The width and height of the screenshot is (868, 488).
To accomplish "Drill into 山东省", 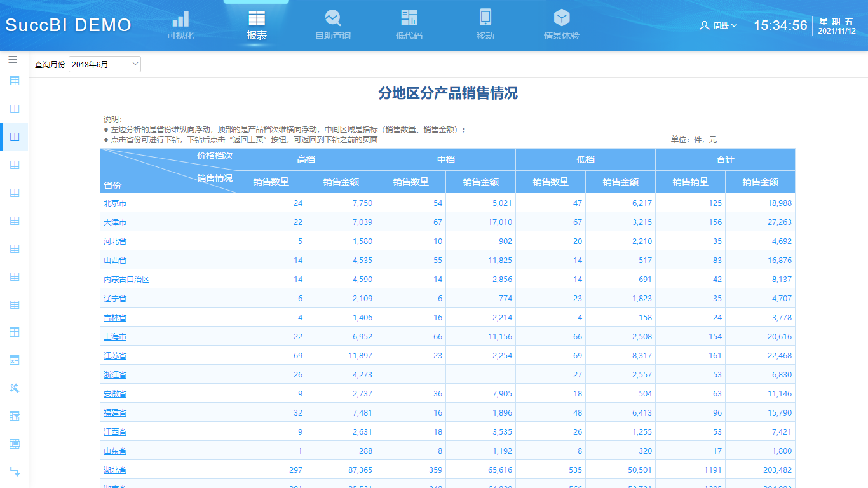I will tap(115, 451).
